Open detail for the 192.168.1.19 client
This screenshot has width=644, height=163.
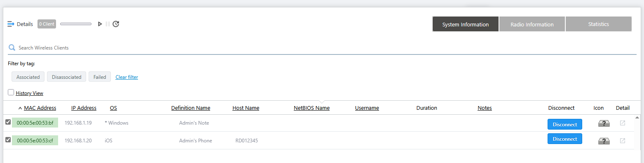(x=623, y=123)
